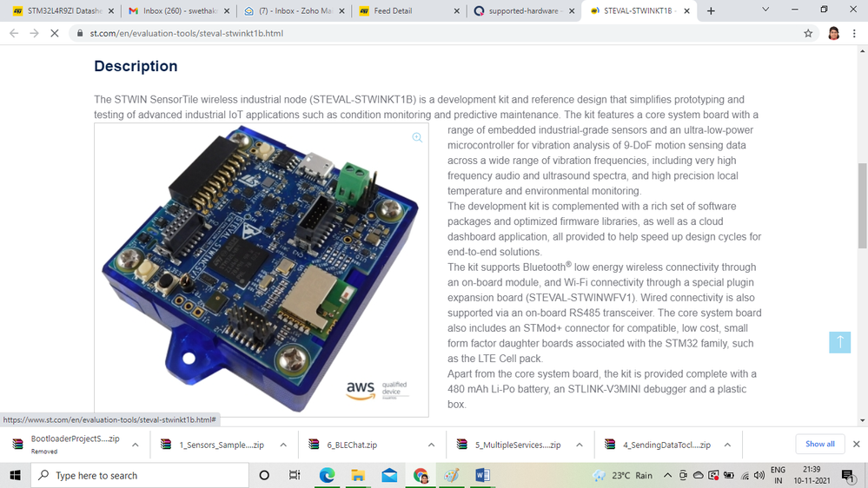Switch to Gmail Inbox (260) tab

[x=177, y=11]
